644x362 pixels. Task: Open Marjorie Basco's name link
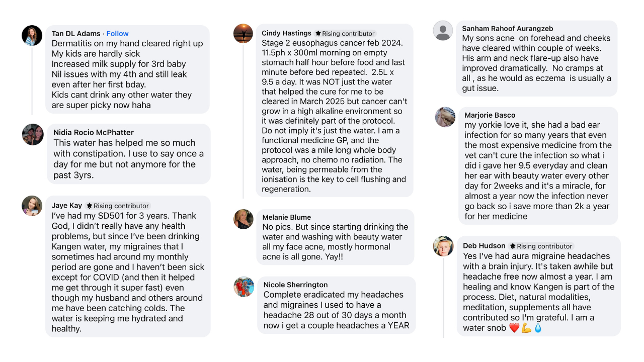(x=490, y=115)
